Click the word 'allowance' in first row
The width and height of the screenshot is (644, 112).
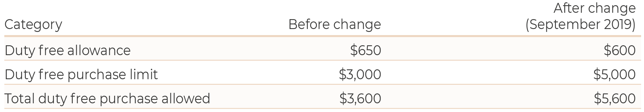point(99,50)
